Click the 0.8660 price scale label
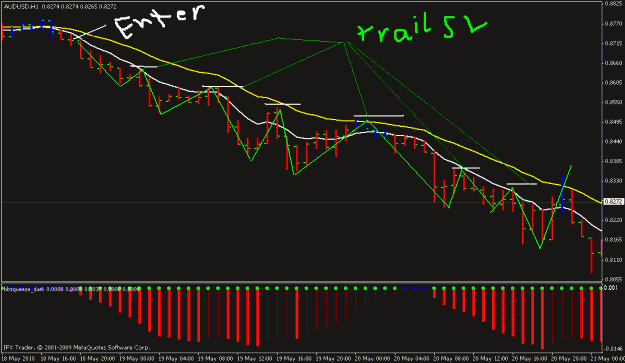Screen dimensions: 625x363 [613, 63]
